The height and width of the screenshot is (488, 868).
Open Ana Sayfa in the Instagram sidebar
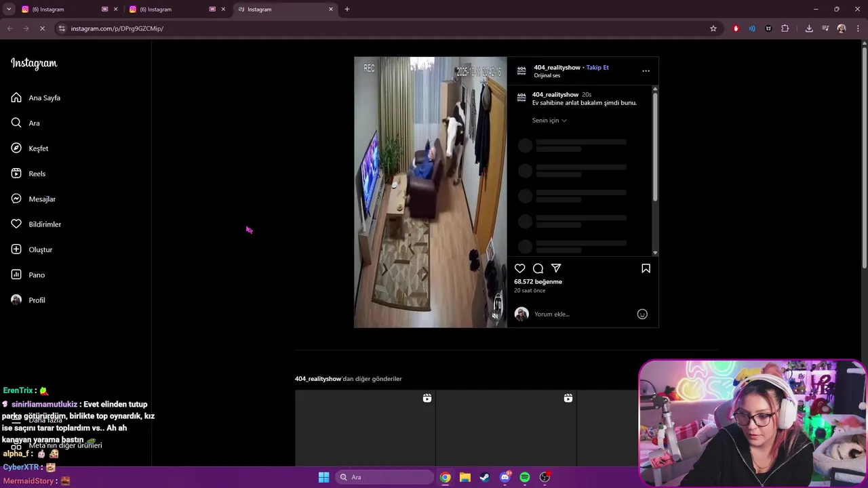[x=35, y=98]
